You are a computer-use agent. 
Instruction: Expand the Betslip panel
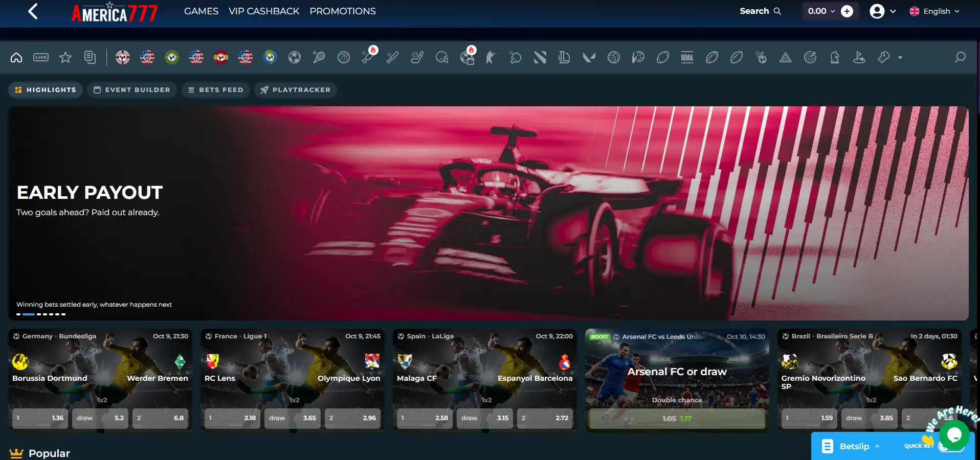(854, 446)
